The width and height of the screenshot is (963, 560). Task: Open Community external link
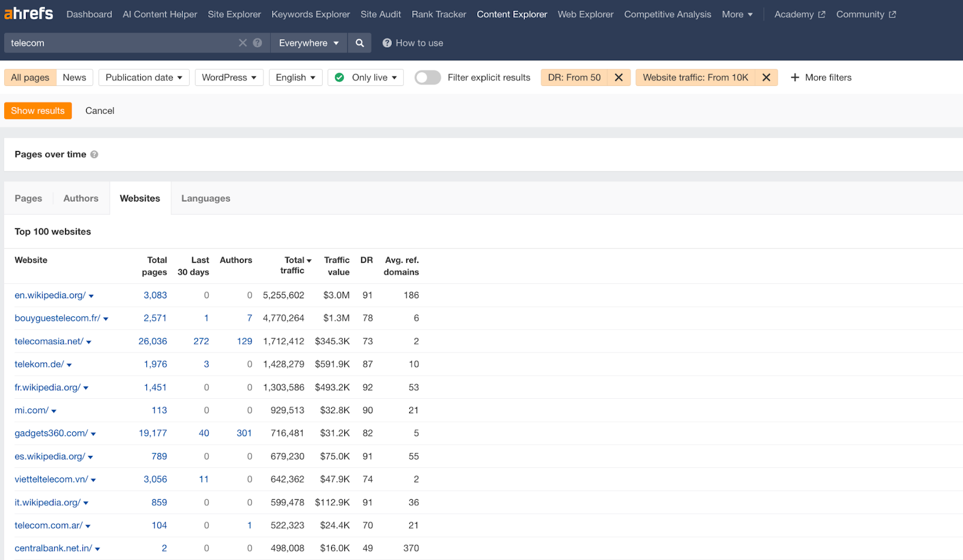[865, 14]
